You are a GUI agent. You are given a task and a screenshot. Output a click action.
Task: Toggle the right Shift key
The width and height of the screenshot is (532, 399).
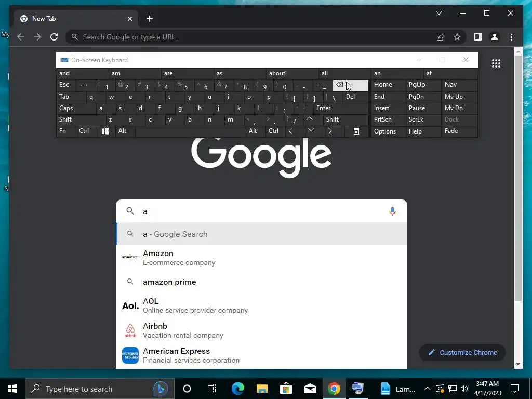click(345, 119)
